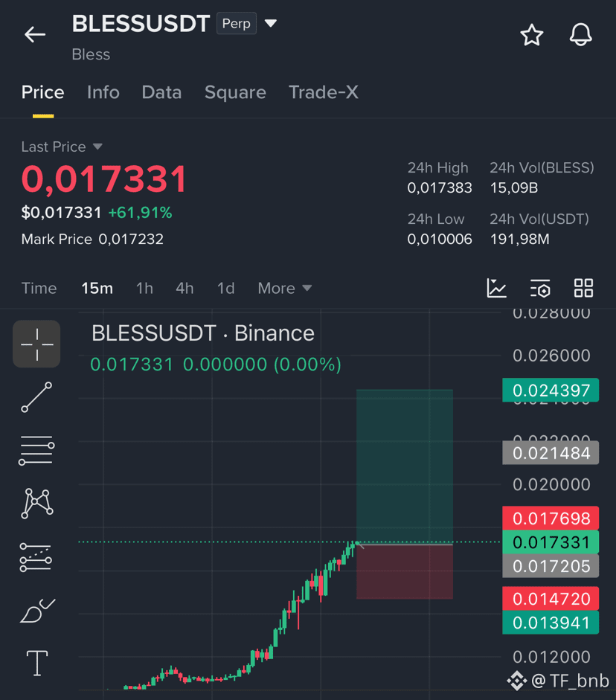
Task: Tap the 24h Low value 0,010006
Action: [440, 240]
